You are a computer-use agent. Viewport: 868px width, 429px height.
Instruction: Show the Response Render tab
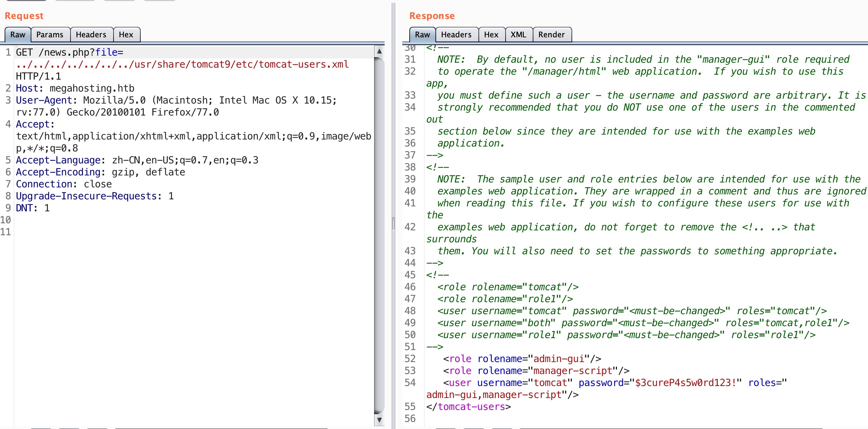(x=551, y=35)
